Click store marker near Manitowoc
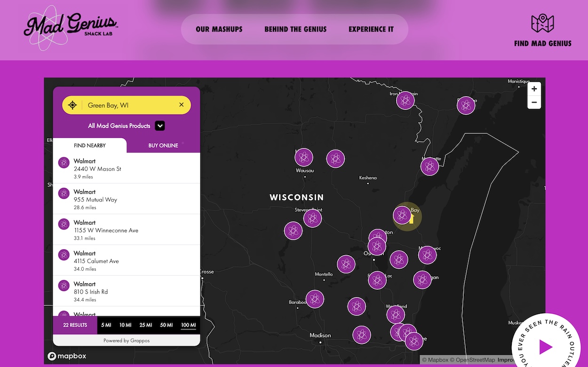Screen dimensions: 588x367 tap(427, 255)
